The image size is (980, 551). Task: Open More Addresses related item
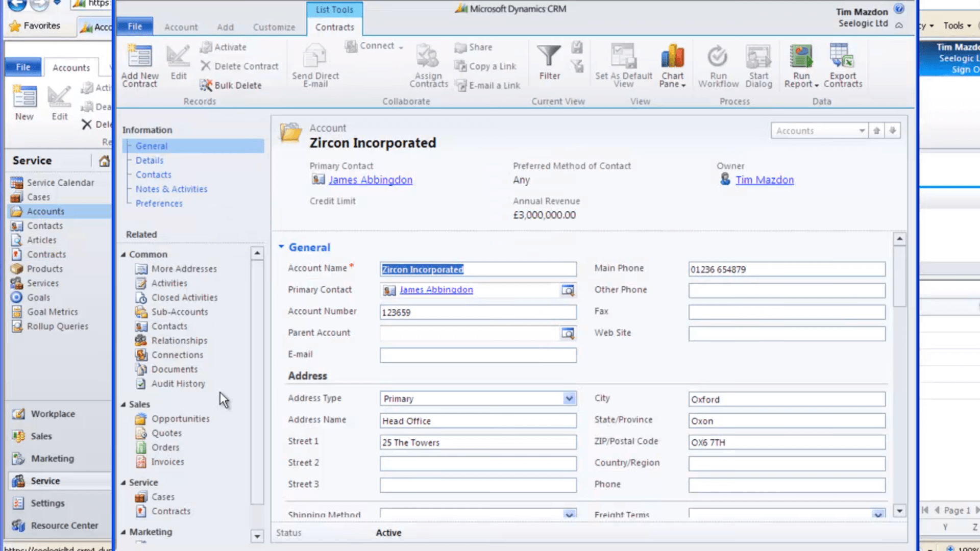(177, 268)
